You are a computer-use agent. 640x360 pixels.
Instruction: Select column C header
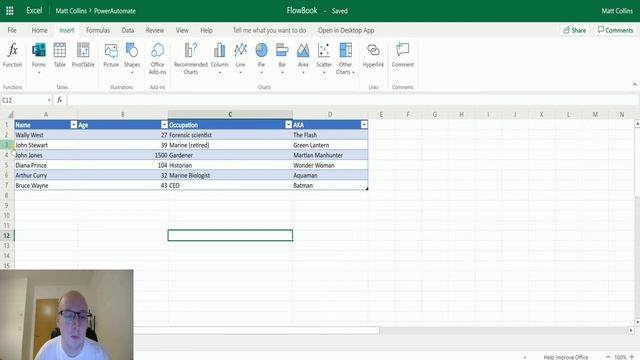(230, 115)
